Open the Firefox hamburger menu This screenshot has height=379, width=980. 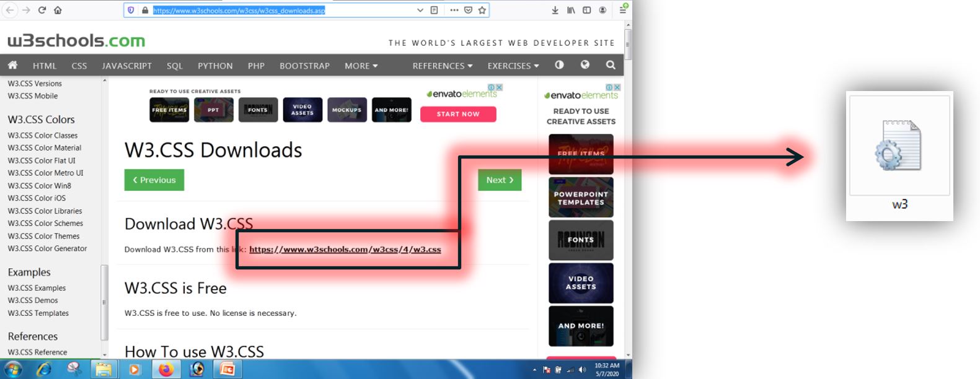pos(623,10)
